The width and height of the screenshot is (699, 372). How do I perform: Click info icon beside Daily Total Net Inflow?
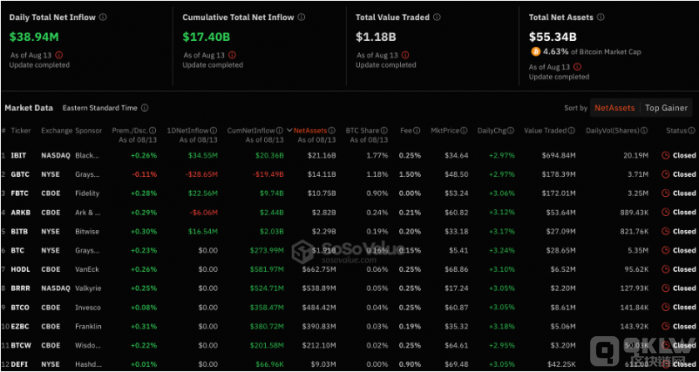(x=103, y=17)
